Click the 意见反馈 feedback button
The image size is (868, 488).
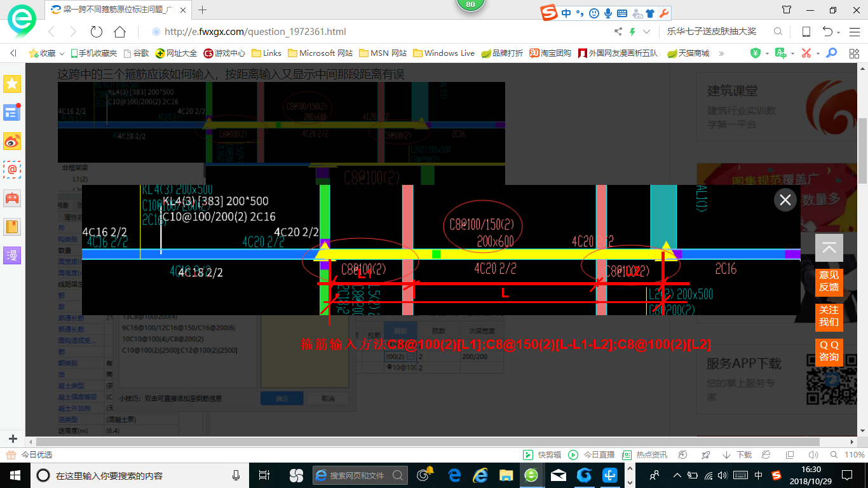tap(829, 282)
